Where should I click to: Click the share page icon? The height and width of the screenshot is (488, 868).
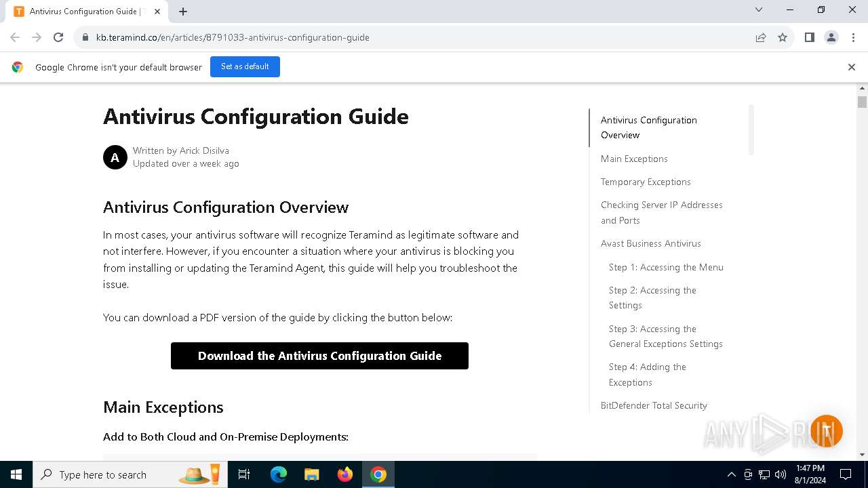(761, 37)
